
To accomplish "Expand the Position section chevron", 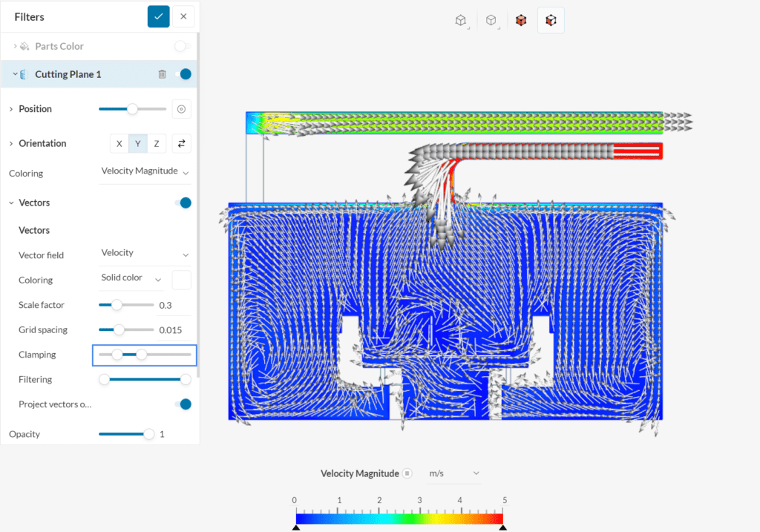I will [x=11, y=109].
